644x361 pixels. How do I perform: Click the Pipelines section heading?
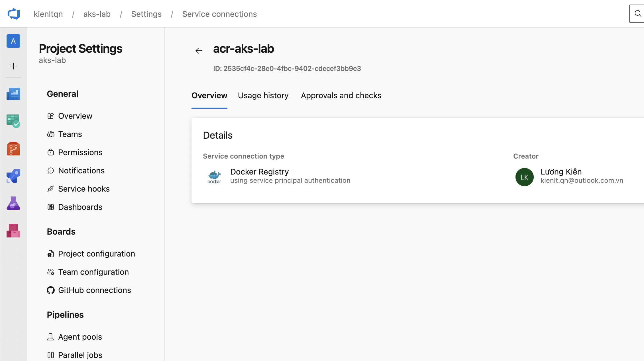65,315
